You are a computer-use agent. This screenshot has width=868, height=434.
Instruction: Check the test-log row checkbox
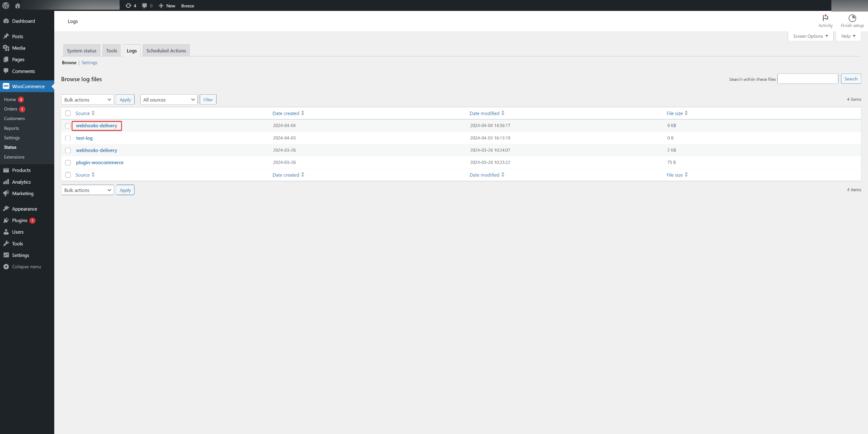pos(68,138)
